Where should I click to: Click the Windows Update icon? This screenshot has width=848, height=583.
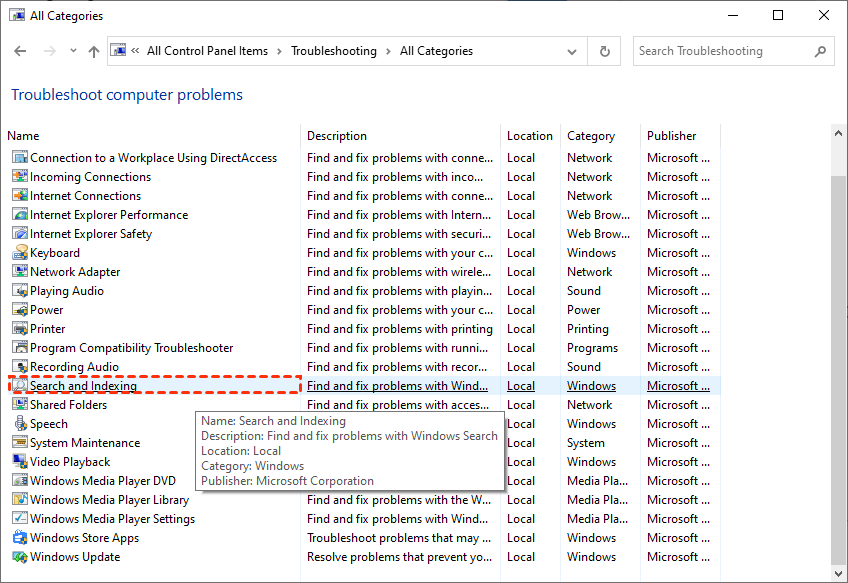[x=20, y=557]
